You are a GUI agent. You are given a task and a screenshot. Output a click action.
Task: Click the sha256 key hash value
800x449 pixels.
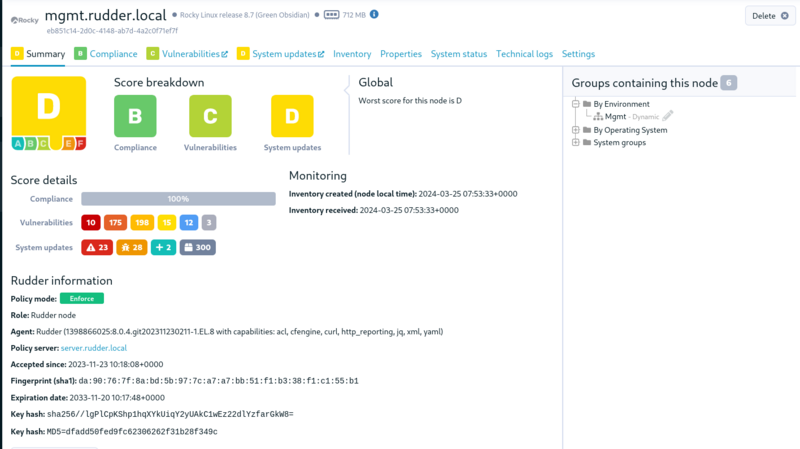point(170,414)
